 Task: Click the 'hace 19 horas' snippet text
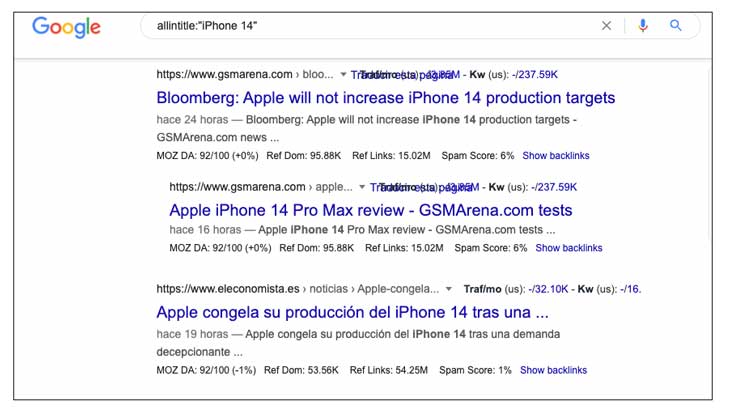pos(192,334)
